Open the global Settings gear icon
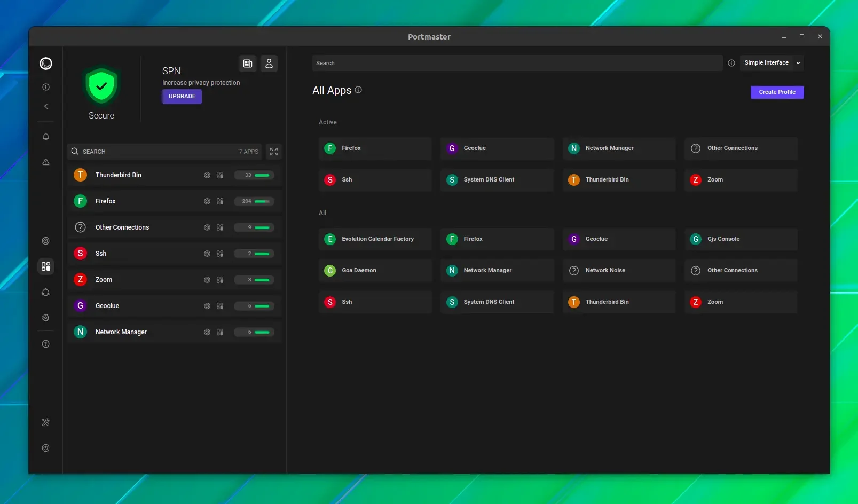Viewport: 858px width, 504px height. [x=46, y=318]
